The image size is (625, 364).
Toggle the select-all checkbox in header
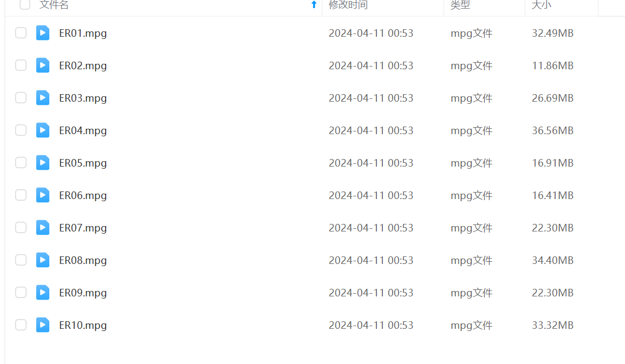tap(25, 4)
